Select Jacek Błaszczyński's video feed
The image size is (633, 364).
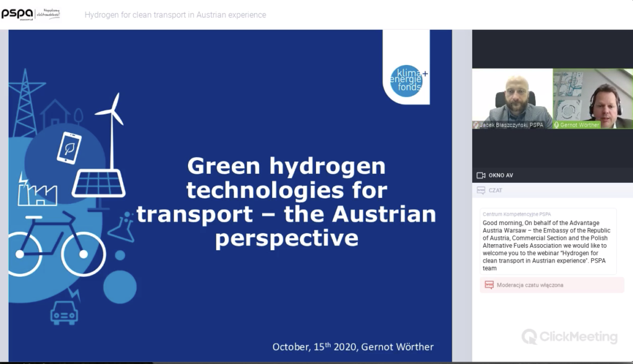pos(512,98)
